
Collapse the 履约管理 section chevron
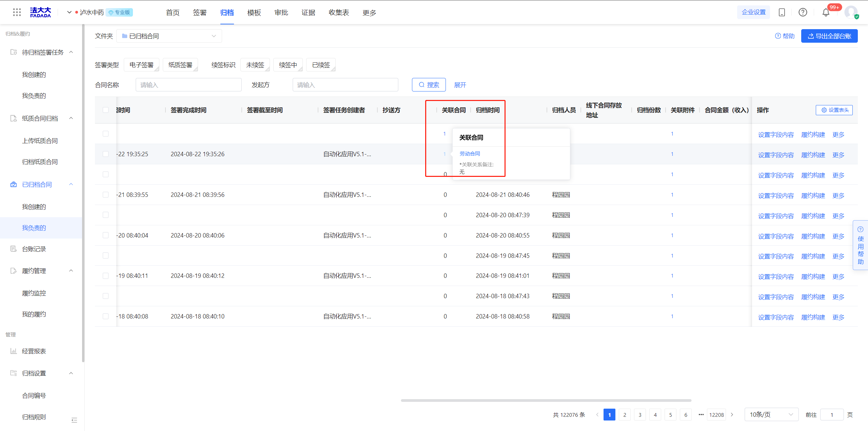(71, 271)
